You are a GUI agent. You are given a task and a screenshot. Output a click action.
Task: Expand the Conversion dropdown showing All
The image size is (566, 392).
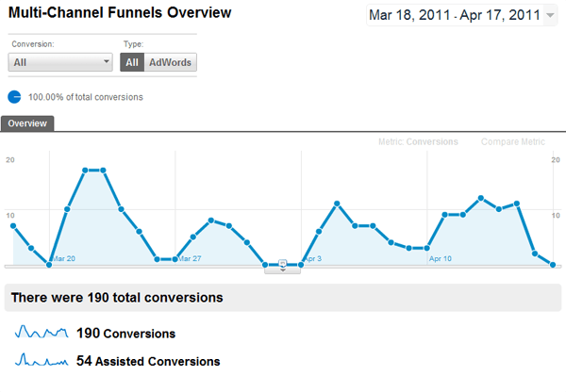tap(60, 62)
